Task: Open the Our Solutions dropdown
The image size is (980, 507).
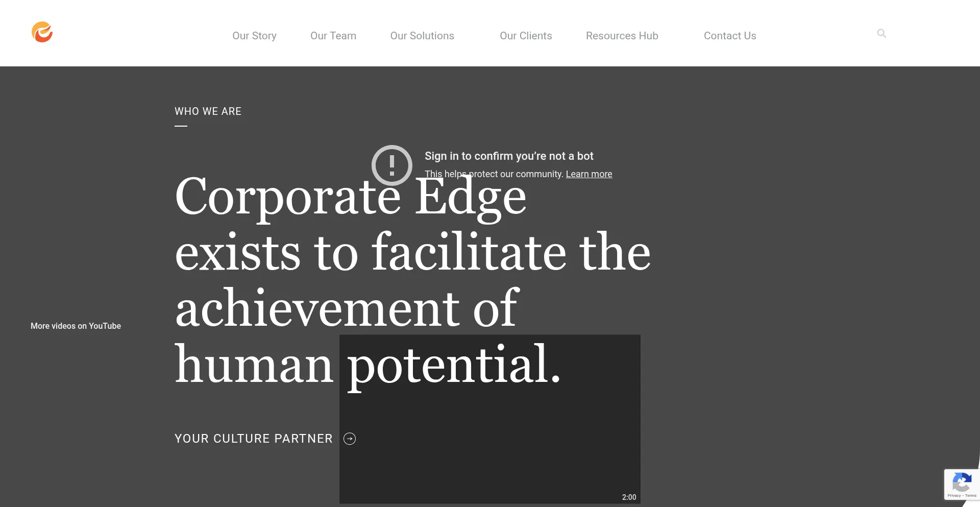Action: (x=422, y=36)
